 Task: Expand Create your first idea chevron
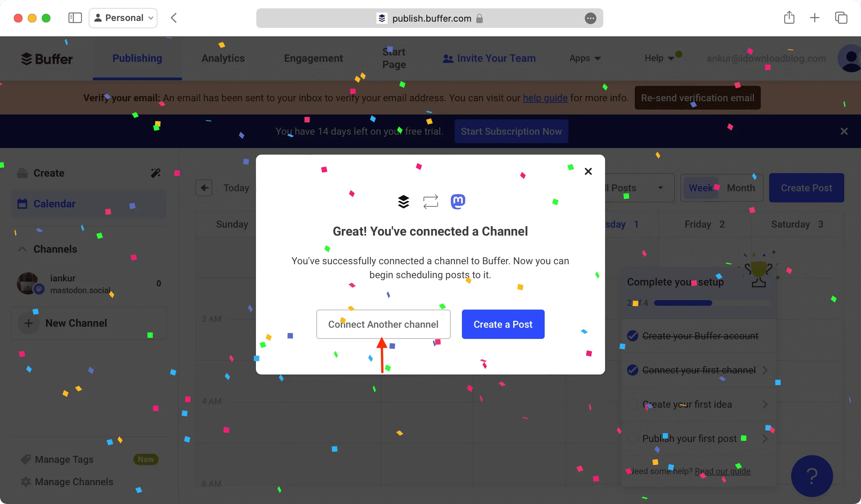click(765, 404)
